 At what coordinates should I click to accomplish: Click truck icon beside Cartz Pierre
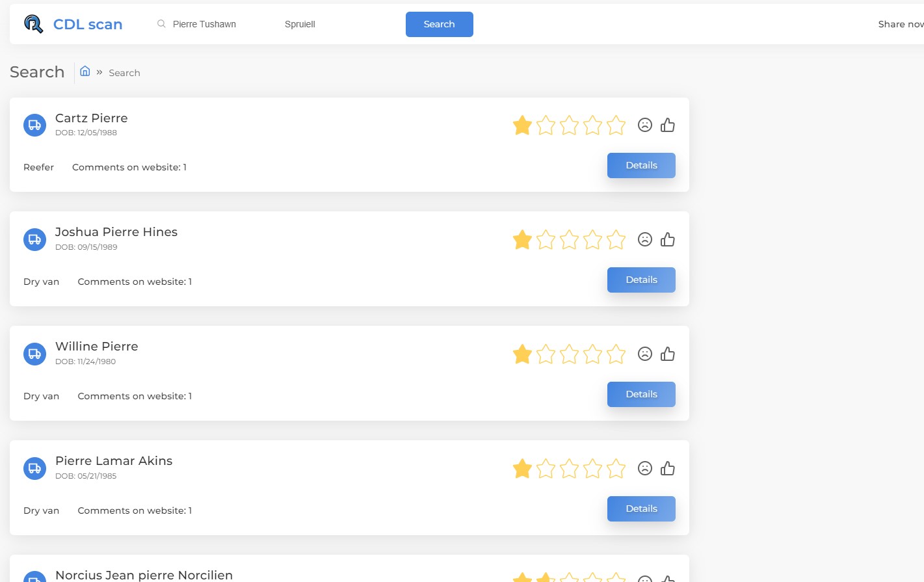(35, 125)
